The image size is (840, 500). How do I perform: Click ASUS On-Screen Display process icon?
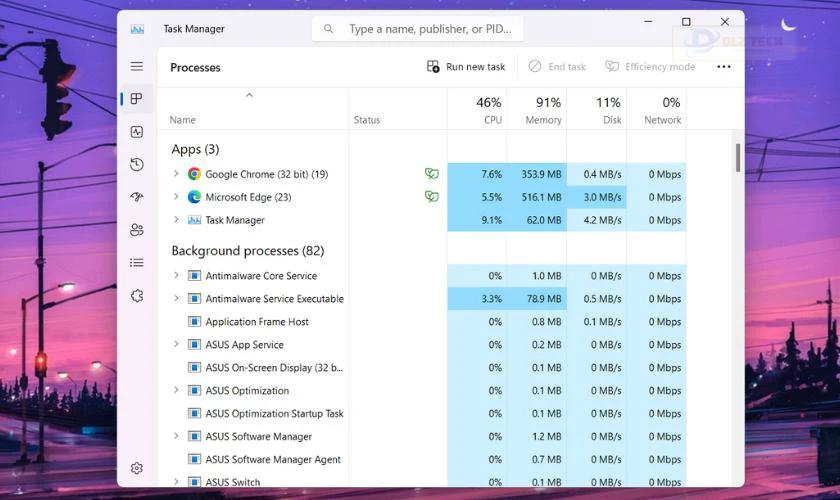[x=194, y=367]
